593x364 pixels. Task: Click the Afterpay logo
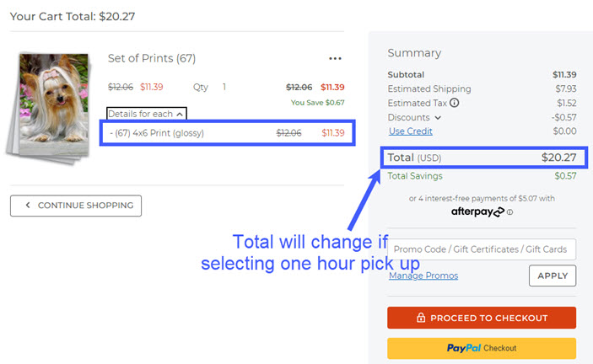(477, 211)
